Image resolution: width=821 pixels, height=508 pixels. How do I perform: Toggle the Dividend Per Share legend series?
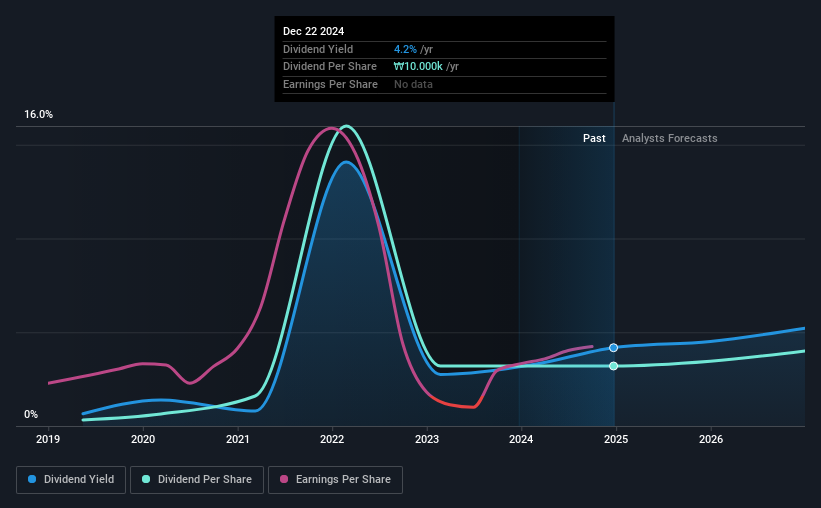tap(197, 480)
